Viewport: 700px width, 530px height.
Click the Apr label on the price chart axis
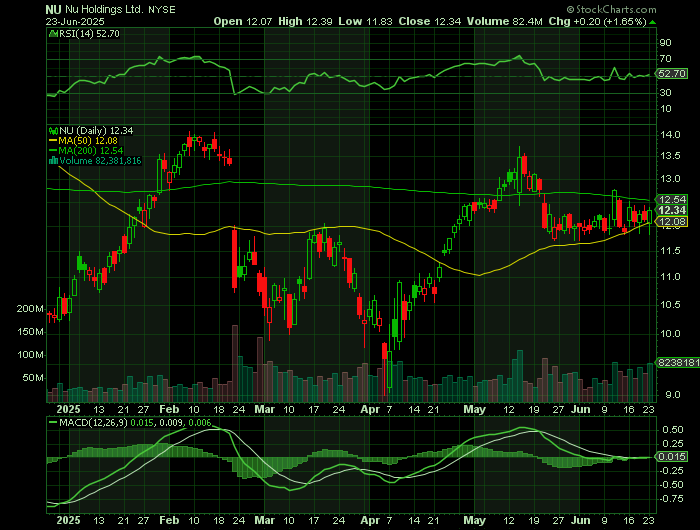[370, 409]
